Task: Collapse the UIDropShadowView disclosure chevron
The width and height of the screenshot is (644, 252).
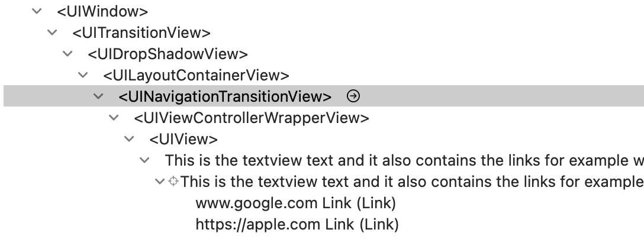Action: click(x=68, y=53)
